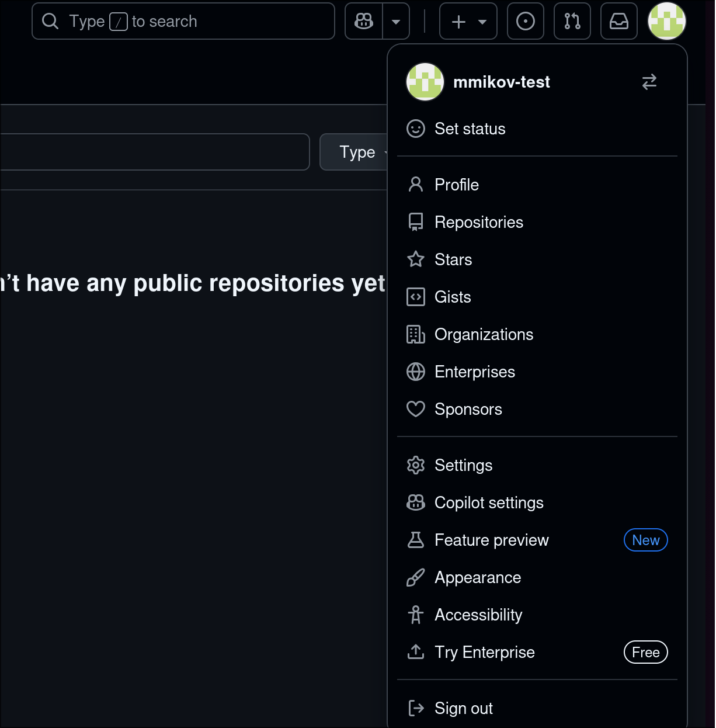Go to Organizations menu item
The height and width of the screenshot is (728, 716).
pos(484,334)
